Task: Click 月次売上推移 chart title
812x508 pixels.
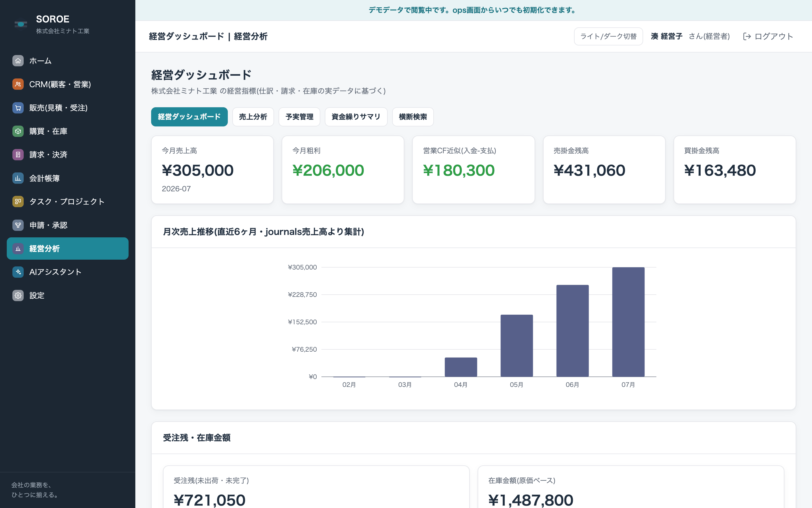Action: pyautogui.click(x=263, y=232)
